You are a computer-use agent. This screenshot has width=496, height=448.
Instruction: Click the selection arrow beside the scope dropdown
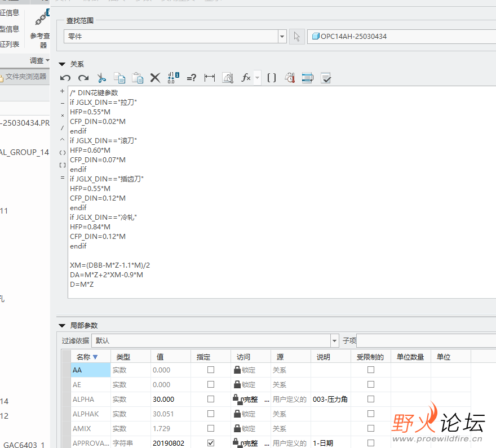(x=296, y=37)
